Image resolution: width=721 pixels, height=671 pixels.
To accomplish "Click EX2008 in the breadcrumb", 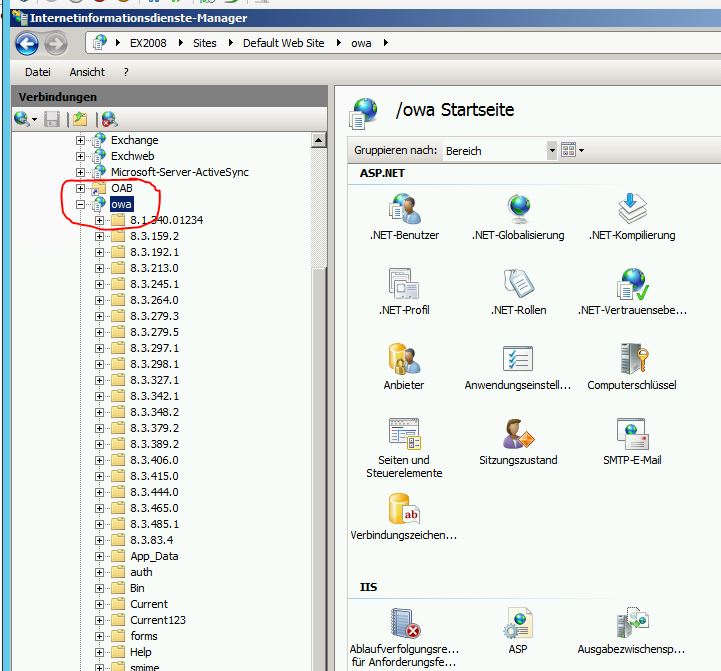I will pyautogui.click(x=148, y=43).
